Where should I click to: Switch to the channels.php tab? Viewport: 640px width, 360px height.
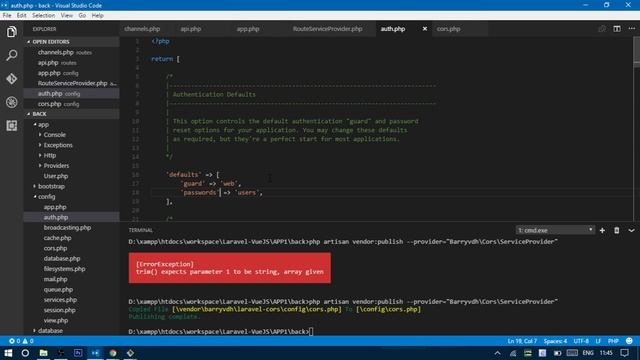click(x=142, y=29)
